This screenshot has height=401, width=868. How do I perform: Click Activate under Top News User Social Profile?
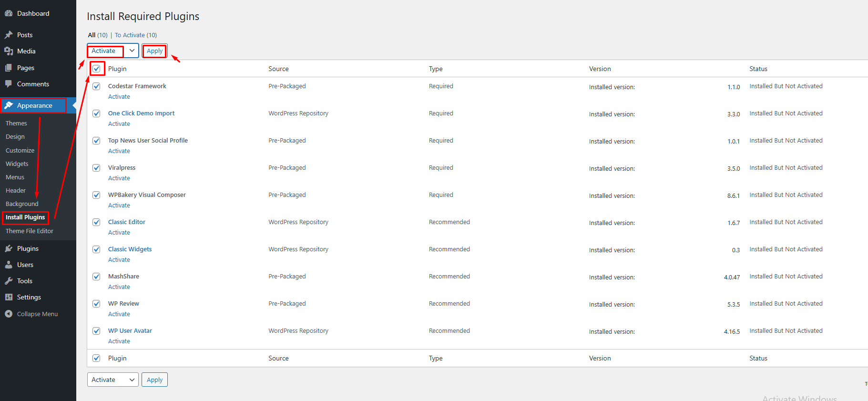coord(119,151)
